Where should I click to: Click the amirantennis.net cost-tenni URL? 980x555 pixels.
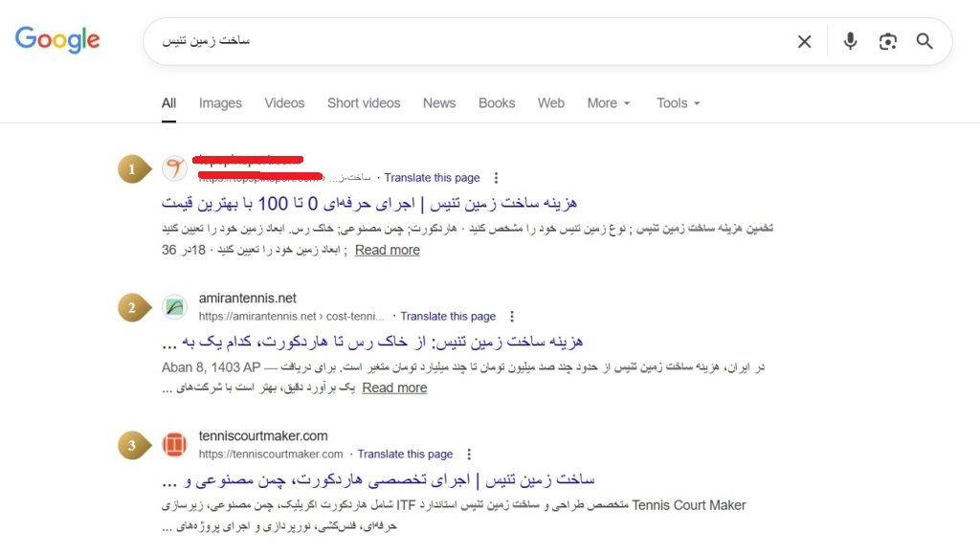tap(291, 316)
